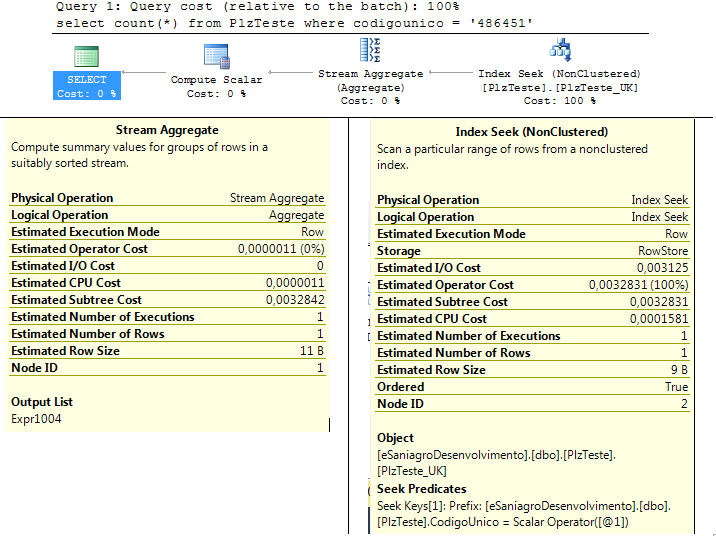Click Estimated I/O Cost value 0,003125
Viewport: 716px width, 536px height.
tap(663, 268)
